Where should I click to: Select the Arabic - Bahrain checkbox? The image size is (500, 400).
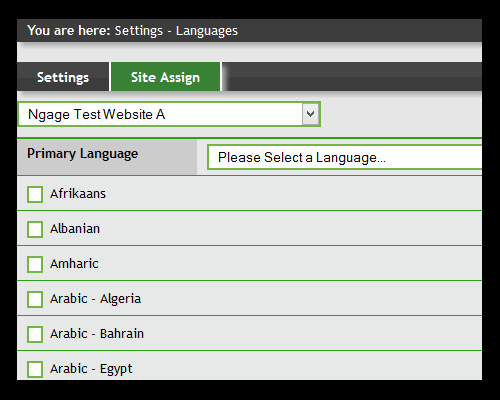[x=35, y=334]
